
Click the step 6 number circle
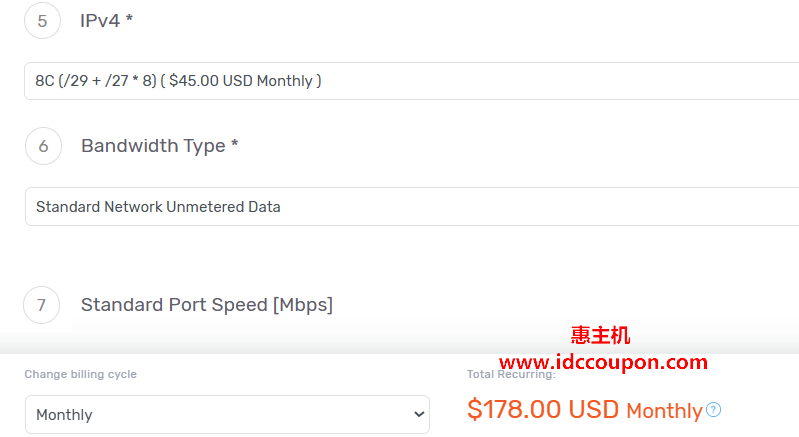pyautogui.click(x=43, y=146)
